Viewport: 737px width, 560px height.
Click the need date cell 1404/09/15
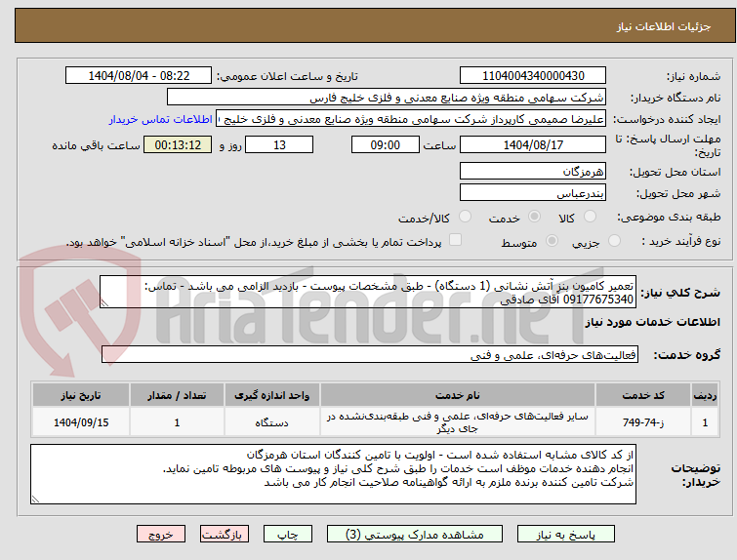pyautogui.click(x=81, y=422)
